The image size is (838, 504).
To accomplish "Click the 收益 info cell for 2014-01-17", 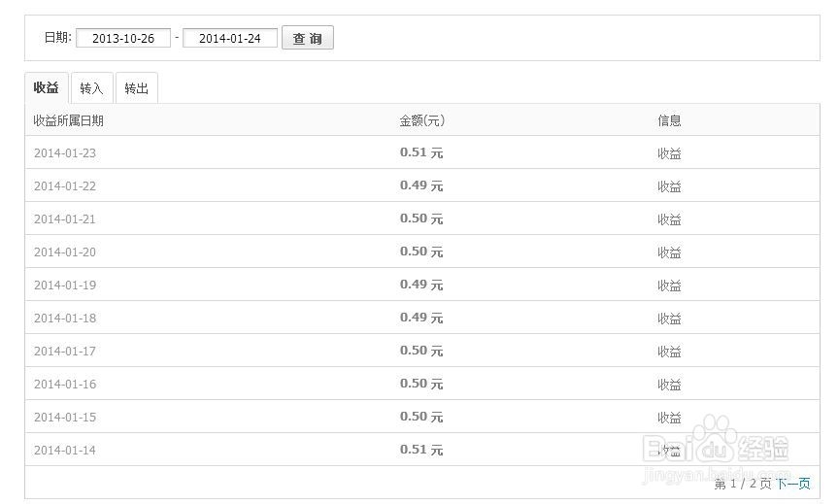I will (x=669, y=352).
